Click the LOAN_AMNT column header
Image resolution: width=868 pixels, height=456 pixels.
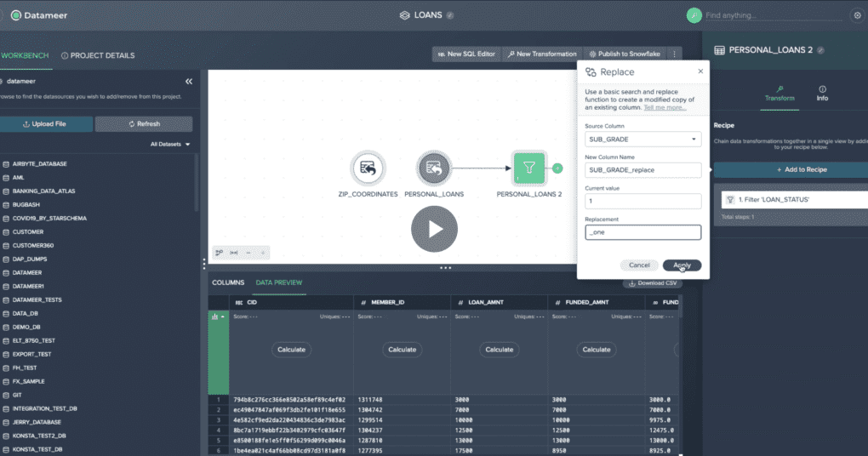(x=500, y=303)
